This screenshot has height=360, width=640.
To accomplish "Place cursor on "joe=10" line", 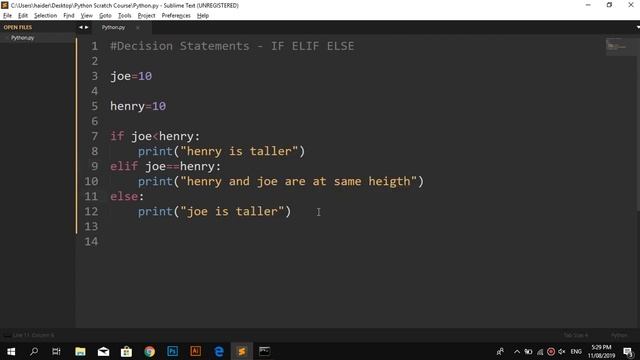I will tap(131, 76).
